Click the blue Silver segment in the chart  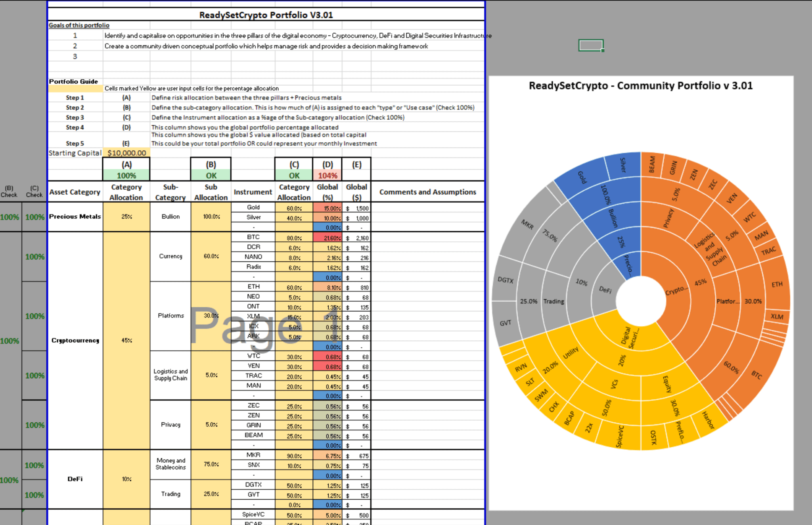(x=623, y=165)
